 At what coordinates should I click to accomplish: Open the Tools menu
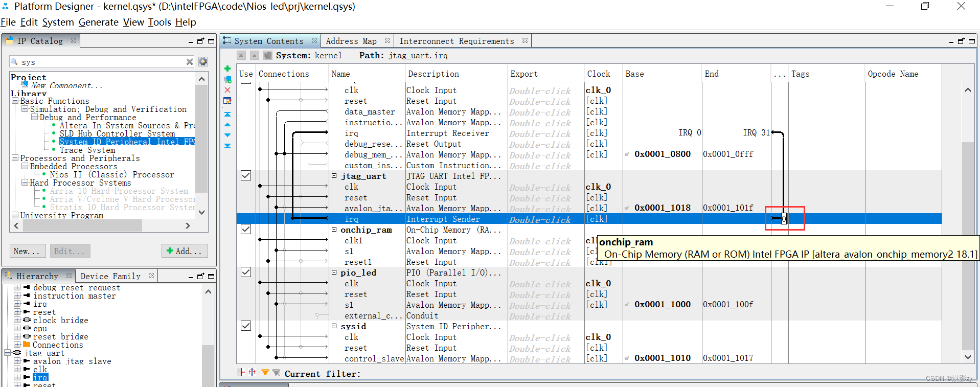pyautogui.click(x=159, y=22)
